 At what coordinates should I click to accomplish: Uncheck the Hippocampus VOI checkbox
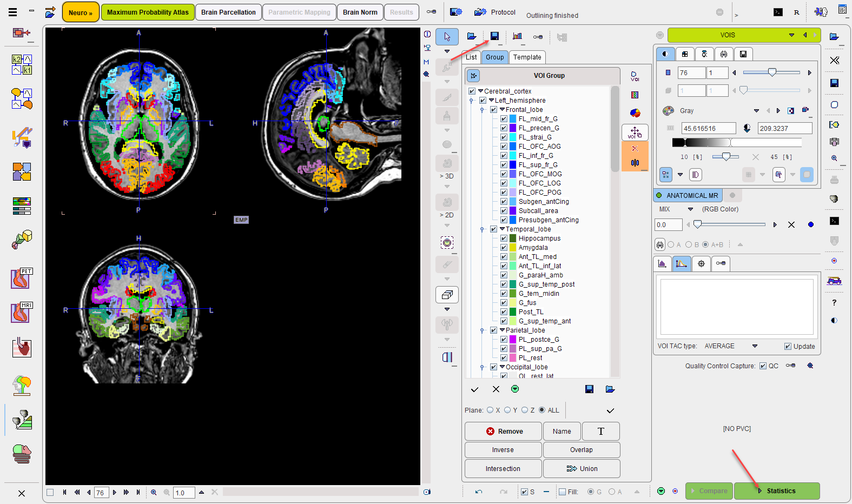coord(504,238)
